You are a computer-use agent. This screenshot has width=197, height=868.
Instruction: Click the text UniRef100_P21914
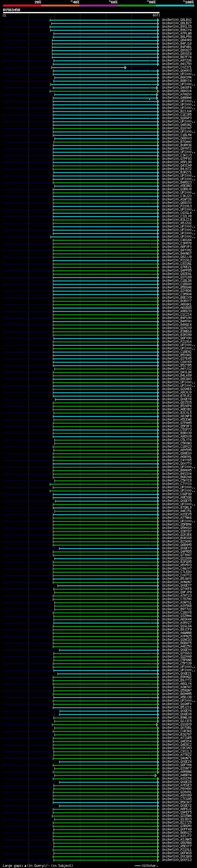(x=177, y=342)
